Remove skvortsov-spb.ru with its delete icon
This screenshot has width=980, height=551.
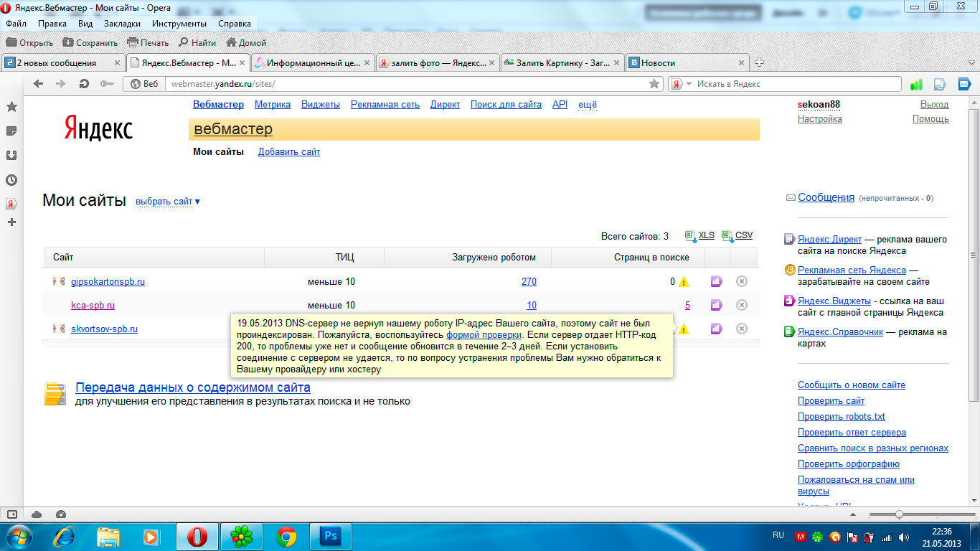(742, 329)
